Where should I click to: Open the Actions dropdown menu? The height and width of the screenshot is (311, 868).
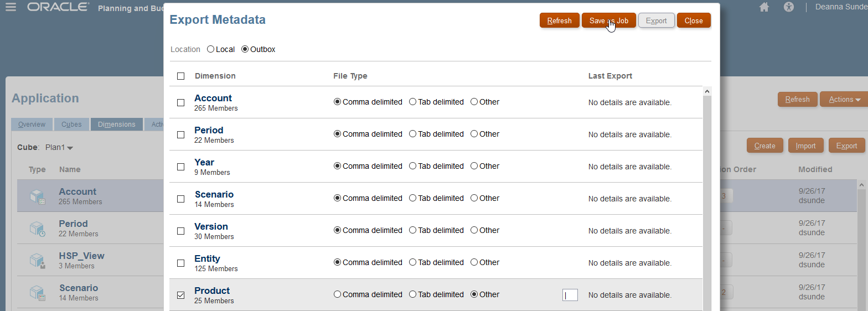(844, 100)
